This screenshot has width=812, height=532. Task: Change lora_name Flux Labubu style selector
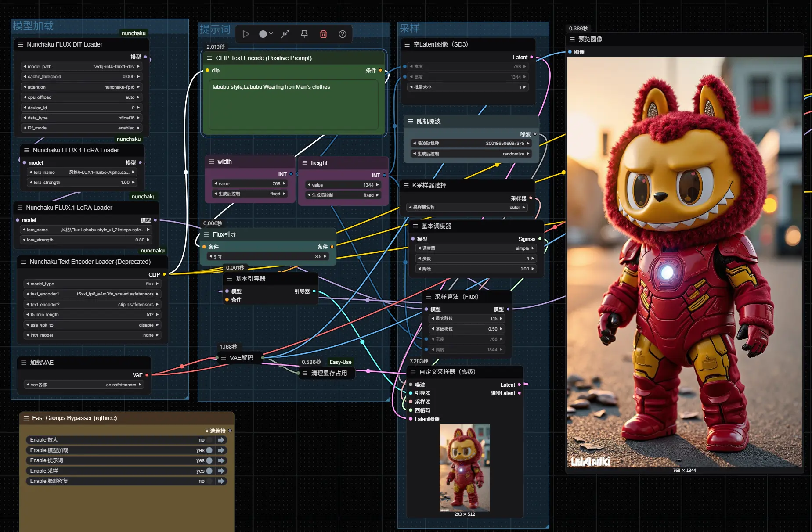pyautogui.click(x=86, y=230)
